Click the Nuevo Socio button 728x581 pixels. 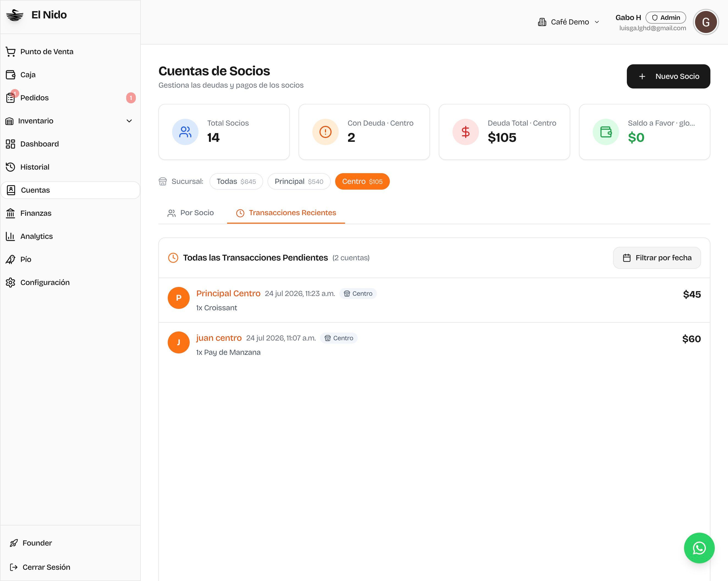(x=669, y=77)
